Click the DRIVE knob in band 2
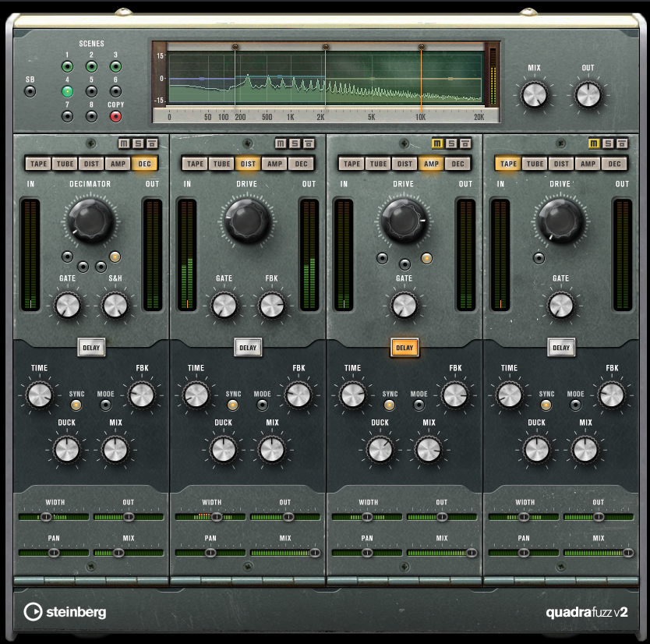The image size is (650, 644). (247, 221)
